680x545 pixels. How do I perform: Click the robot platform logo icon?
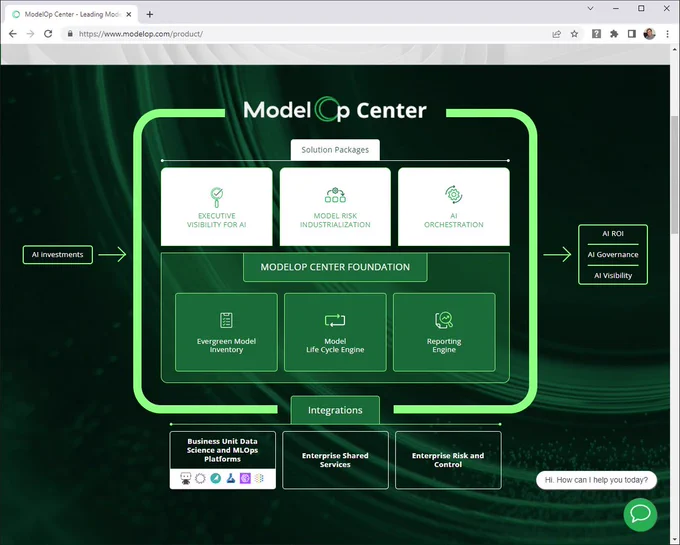(x=186, y=478)
